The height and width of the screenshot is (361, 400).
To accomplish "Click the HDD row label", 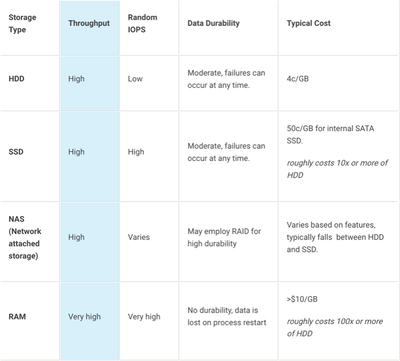I will coord(16,79).
